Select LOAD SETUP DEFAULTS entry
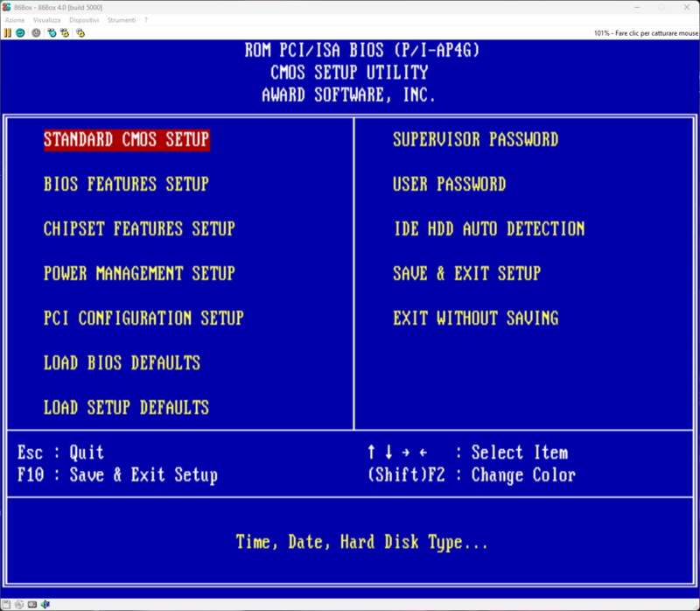Viewport: 700px width, 611px height. [x=126, y=407]
